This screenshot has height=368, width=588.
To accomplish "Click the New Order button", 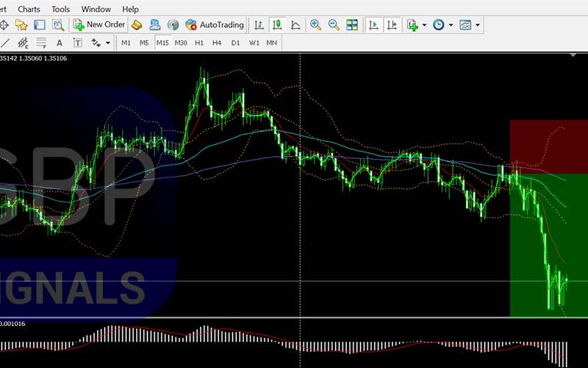I will (99, 25).
